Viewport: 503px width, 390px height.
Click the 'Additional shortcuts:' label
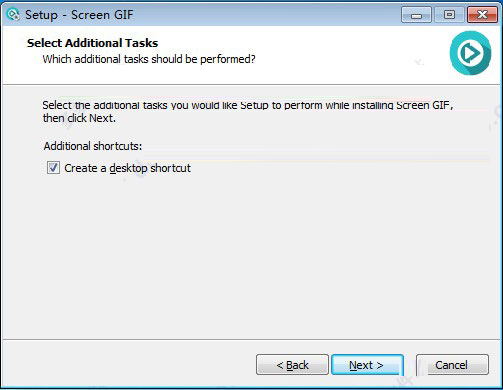(x=93, y=146)
